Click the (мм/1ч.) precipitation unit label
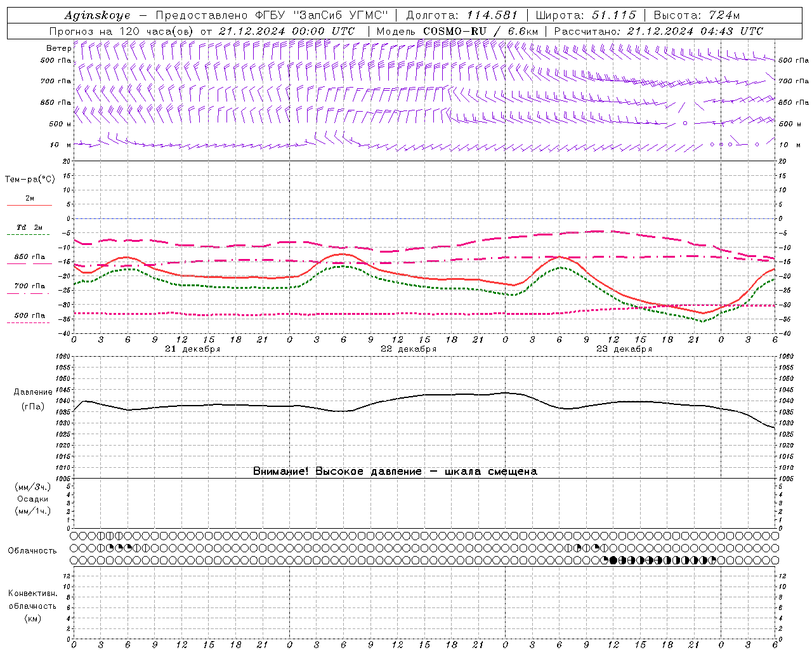812x650 pixels. tap(33, 511)
